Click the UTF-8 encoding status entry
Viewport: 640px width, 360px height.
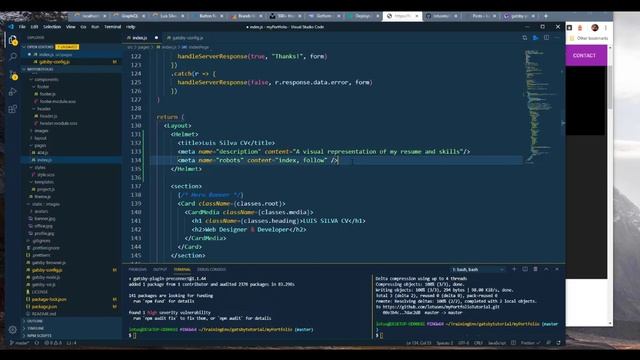463,343
